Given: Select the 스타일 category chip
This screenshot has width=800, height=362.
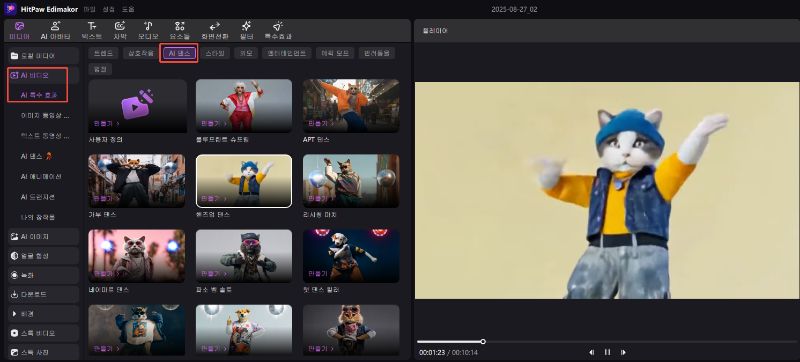Looking at the screenshot, I should (x=215, y=53).
